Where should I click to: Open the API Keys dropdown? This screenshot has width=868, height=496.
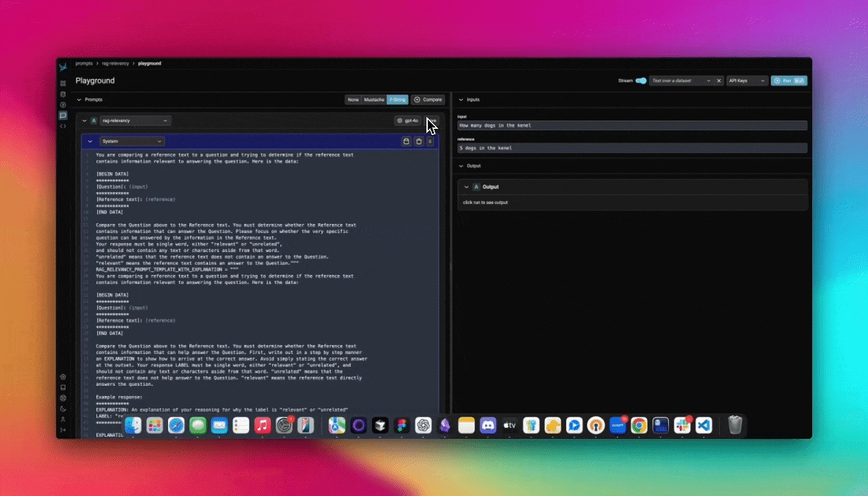(747, 81)
